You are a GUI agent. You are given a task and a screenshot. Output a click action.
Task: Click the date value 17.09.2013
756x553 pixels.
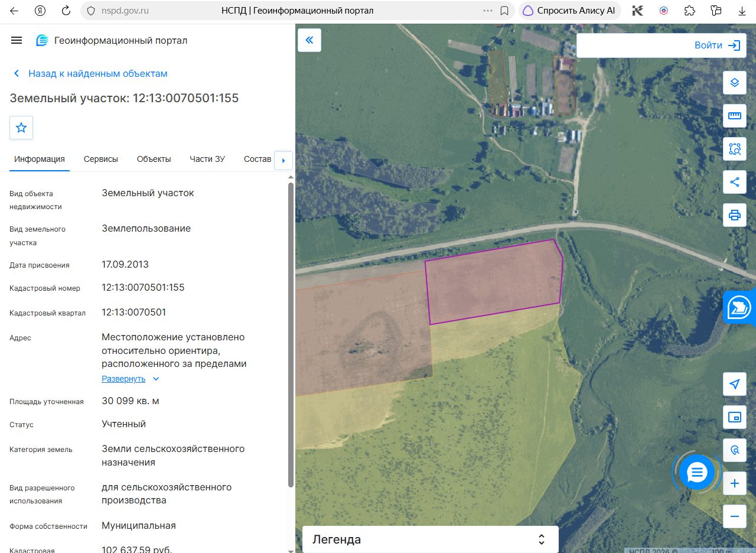(125, 264)
